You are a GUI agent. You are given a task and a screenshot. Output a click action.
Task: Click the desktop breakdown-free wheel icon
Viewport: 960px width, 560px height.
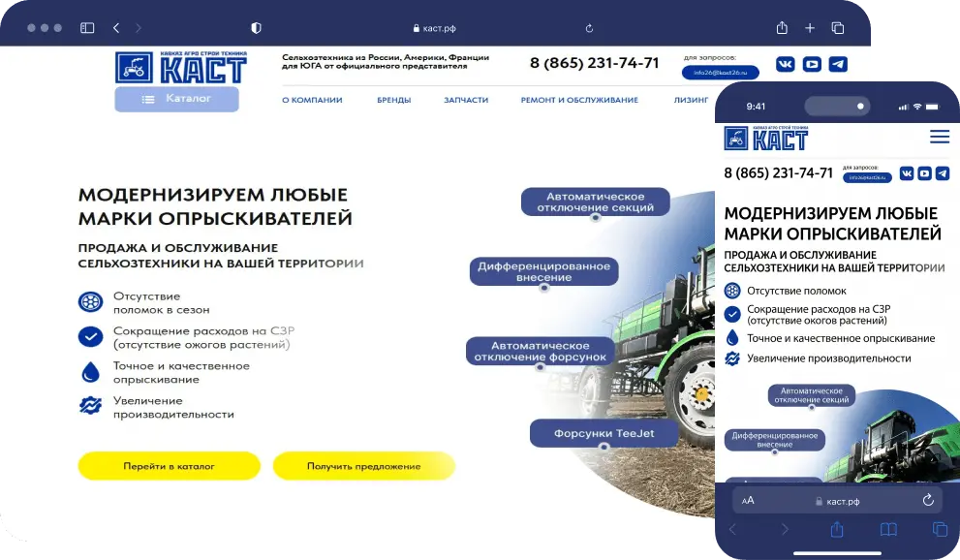pyautogui.click(x=90, y=302)
